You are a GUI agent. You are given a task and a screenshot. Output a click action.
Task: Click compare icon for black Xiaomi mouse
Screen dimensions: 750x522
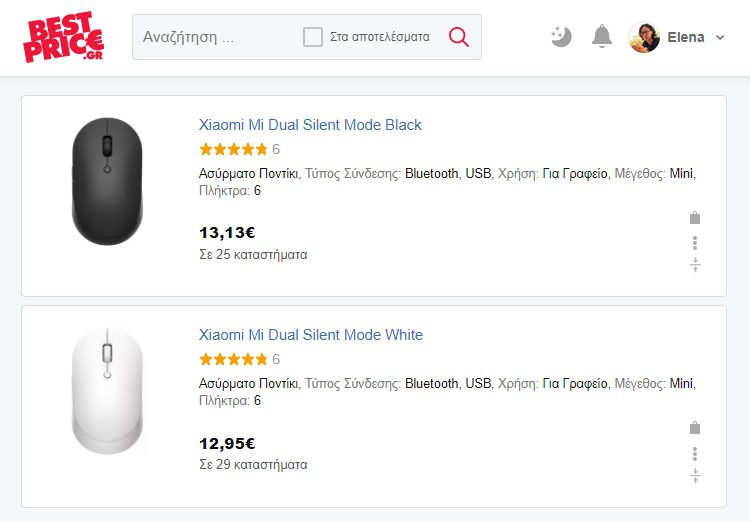[x=695, y=265]
